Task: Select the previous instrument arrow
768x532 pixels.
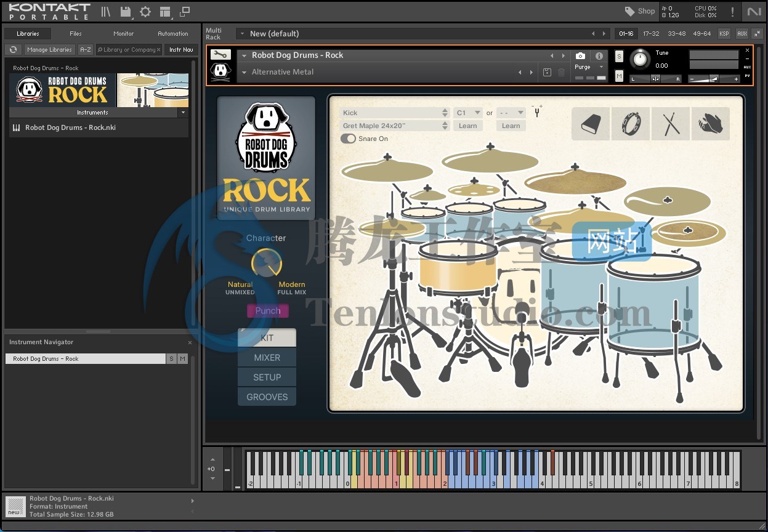Action: 552,55
